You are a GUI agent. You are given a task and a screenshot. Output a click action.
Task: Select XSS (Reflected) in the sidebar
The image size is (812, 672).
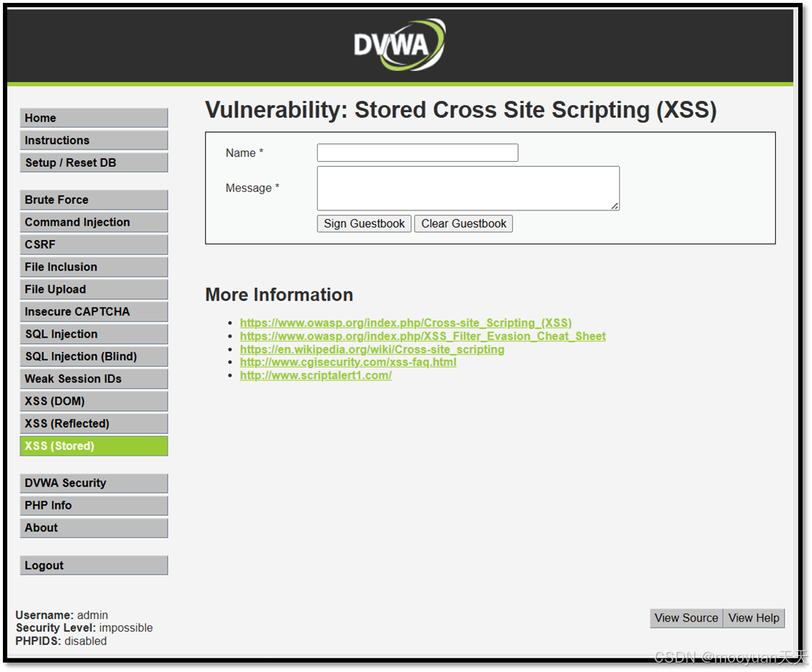[94, 424]
